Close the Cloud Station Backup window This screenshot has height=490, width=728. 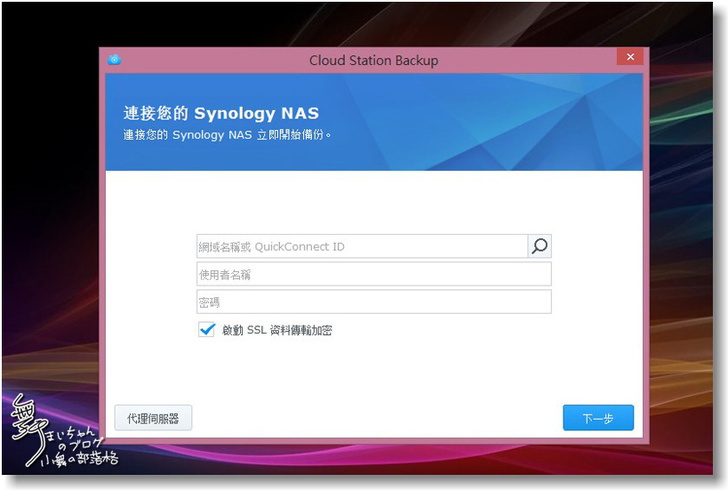click(x=630, y=57)
